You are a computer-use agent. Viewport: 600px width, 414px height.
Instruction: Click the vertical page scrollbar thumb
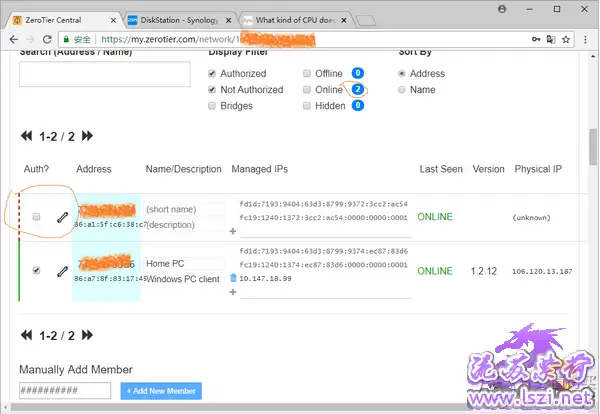593,147
